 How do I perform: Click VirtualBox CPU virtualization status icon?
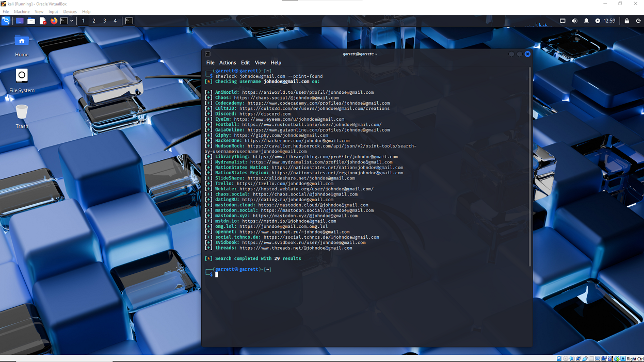click(x=610, y=358)
